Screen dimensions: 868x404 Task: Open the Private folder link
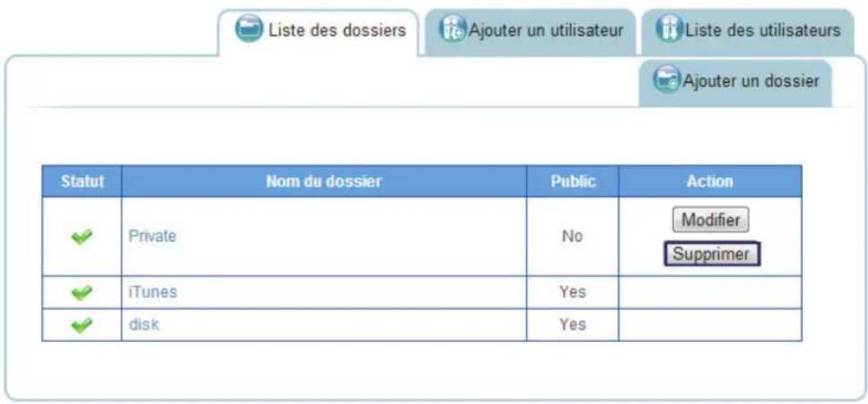pos(152,236)
